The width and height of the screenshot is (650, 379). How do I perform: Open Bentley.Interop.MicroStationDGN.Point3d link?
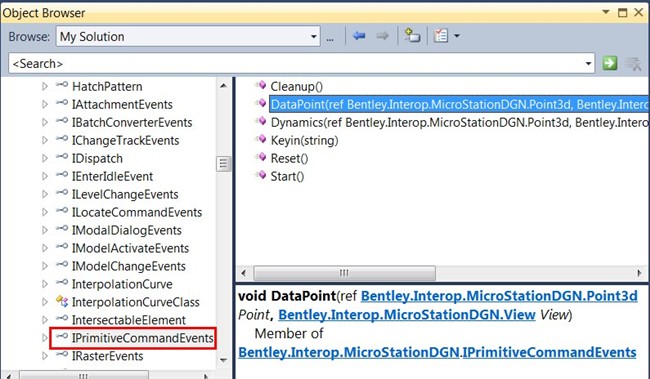click(499, 296)
